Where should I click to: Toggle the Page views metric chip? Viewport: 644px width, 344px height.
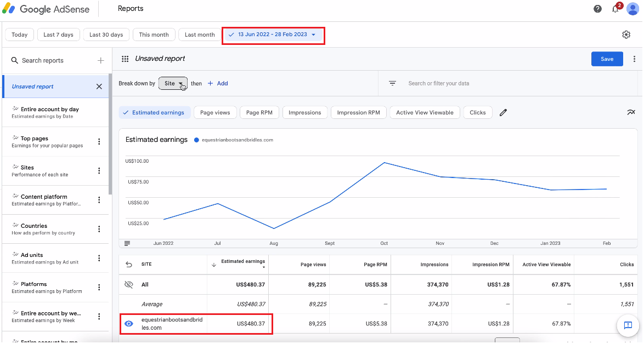[215, 113]
